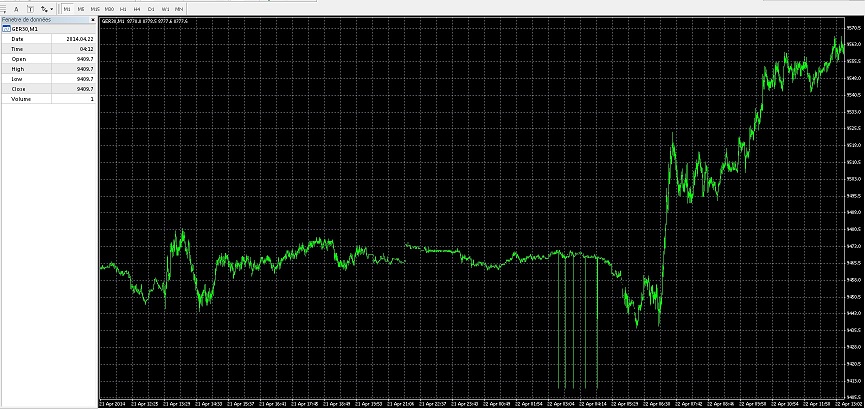The width and height of the screenshot is (865, 409).
Task: Select the Volume label cell
Action: click(26, 99)
